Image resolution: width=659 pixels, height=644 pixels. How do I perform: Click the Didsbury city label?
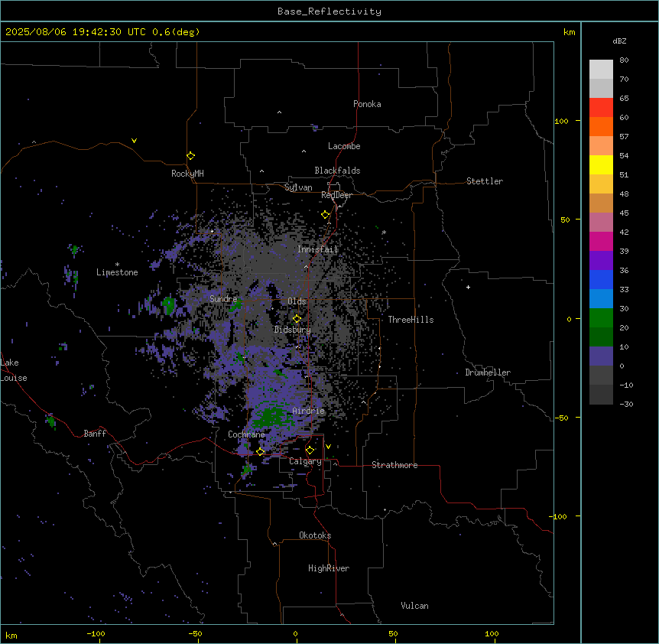click(x=293, y=330)
